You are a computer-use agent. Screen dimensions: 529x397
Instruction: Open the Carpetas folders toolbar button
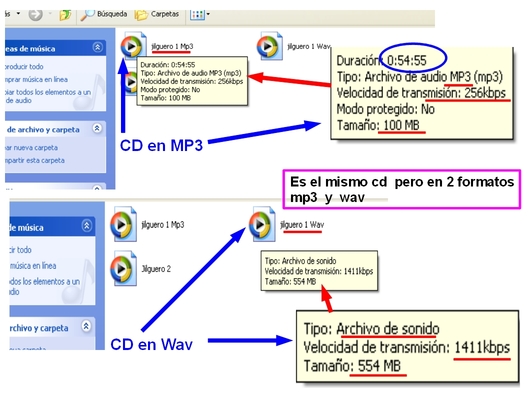[157, 15]
